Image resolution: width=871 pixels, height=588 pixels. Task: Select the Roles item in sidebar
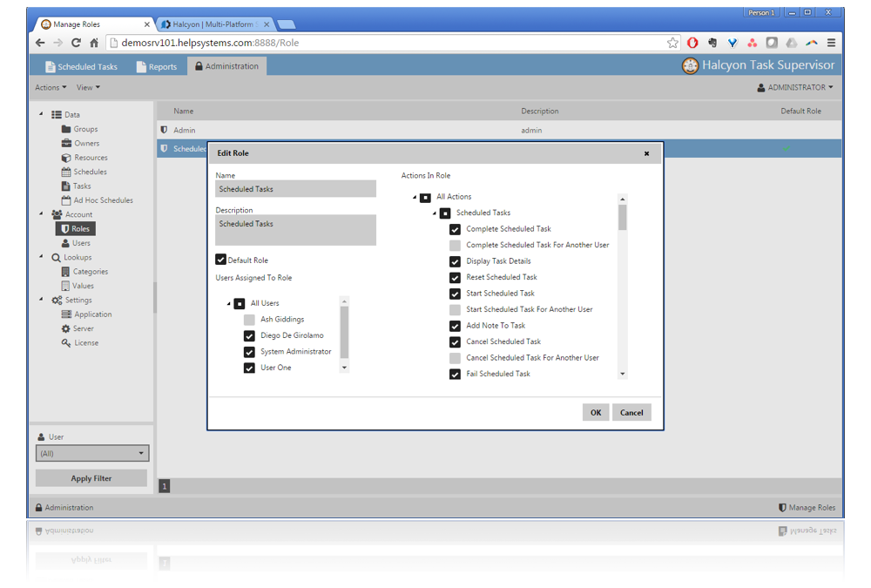pos(76,228)
